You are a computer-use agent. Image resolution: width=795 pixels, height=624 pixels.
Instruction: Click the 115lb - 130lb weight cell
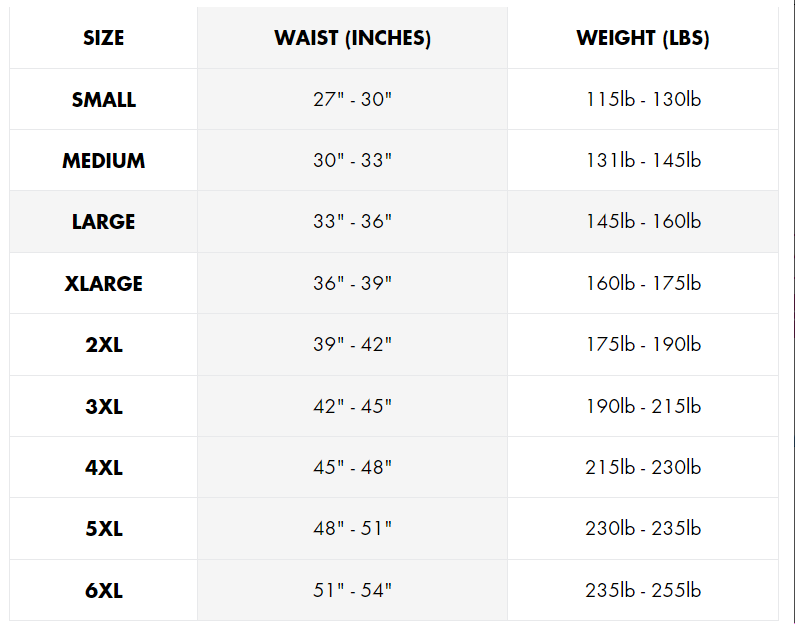click(x=643, y=100)
